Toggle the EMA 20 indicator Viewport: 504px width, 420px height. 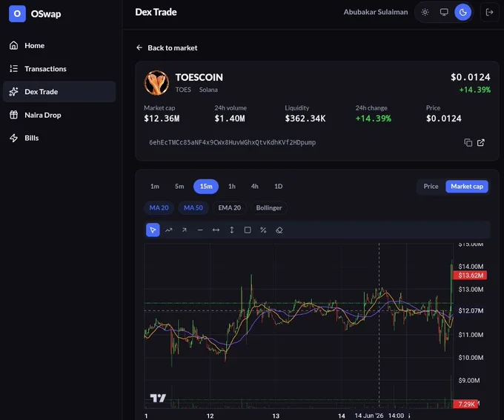click(230, 208)
